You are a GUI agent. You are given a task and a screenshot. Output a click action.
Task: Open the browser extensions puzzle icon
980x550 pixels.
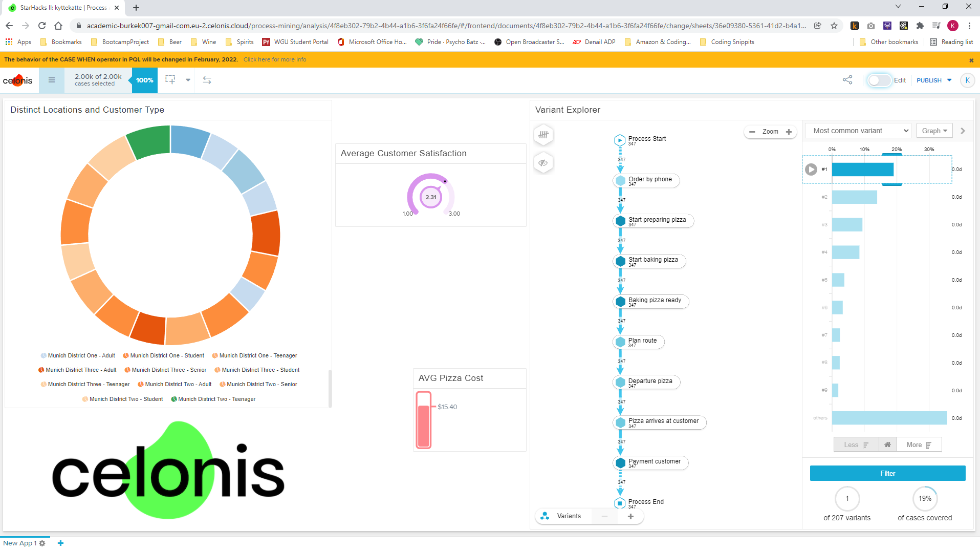[920, 26]
